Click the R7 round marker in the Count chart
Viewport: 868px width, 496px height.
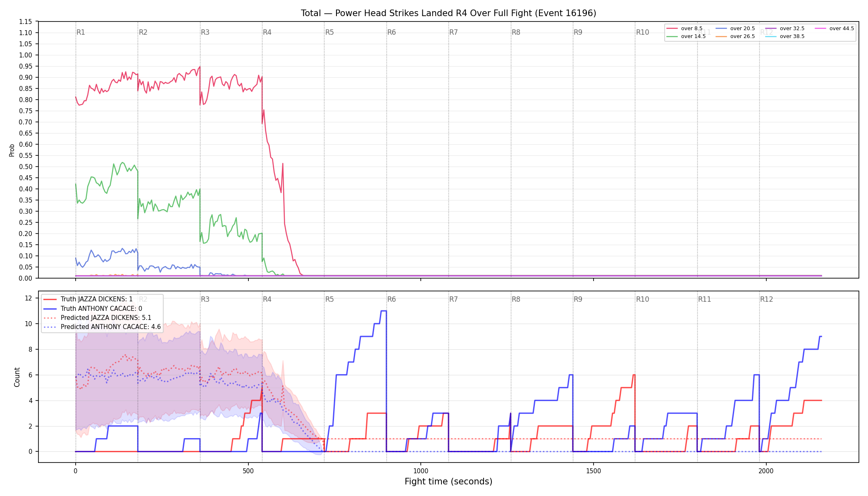point(453,299)
